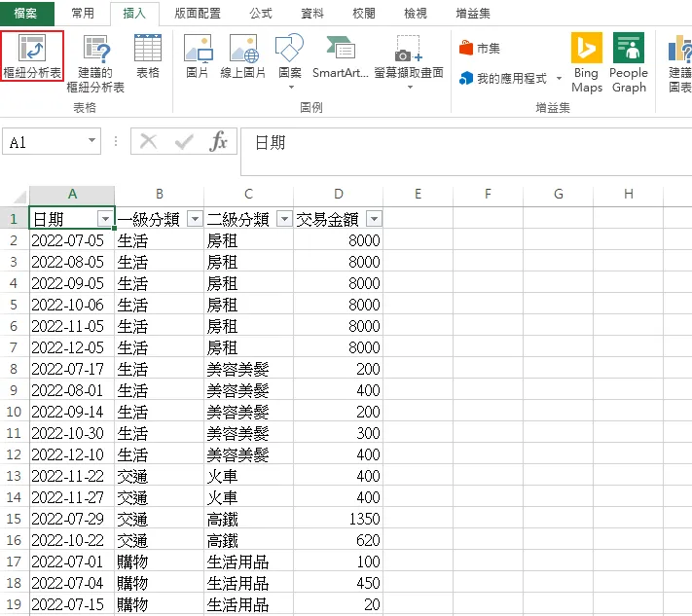The height and width of the screenshot is (616, 692).
Task: Open filter dropdown for 交易金額 column
Action: click(375, 218)
